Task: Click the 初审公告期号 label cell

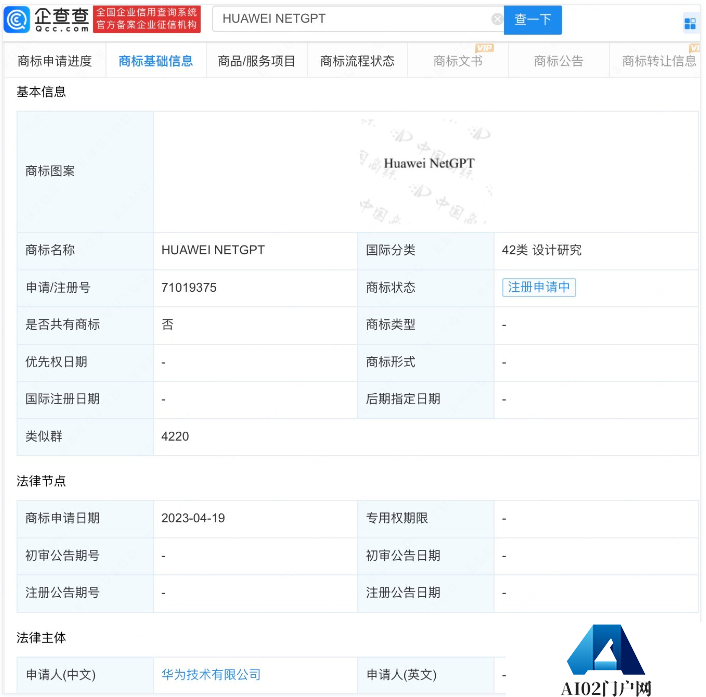Action: tap(85, 556)
